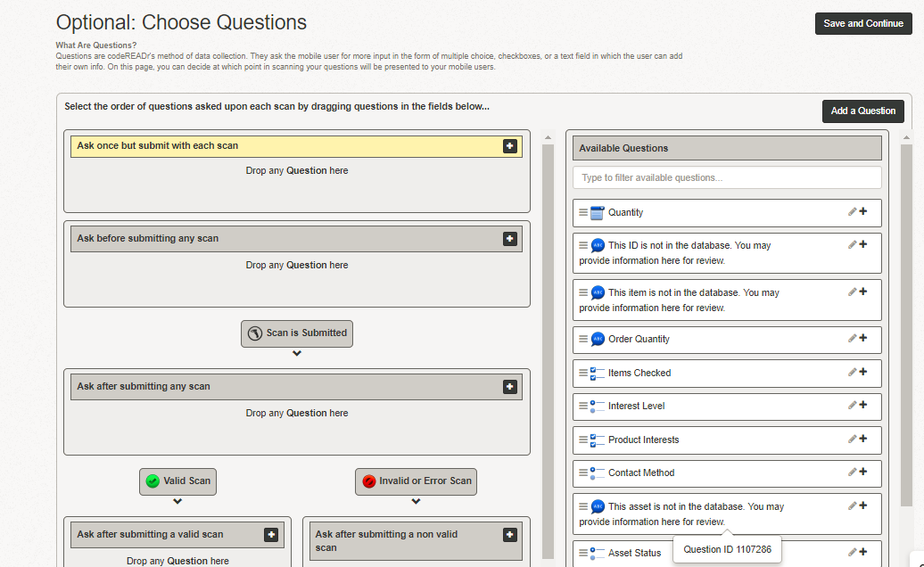Click the Available Questions header
Viewport: 924px width, 567px height.
click(x=727, y=148)
